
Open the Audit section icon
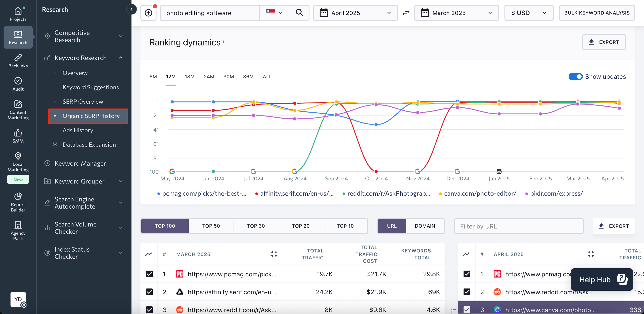pyautogui.click(x=18, y=81)
